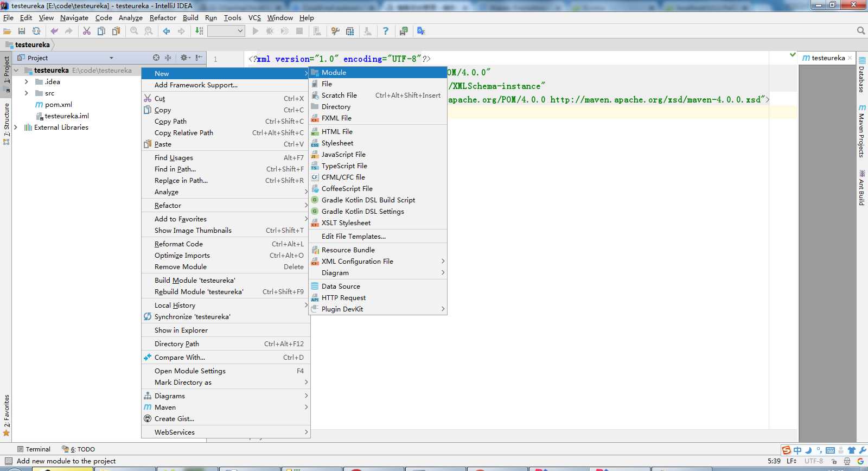Click the Build project toolbar icon
868x471 pixels.
click(x=199, y=31)
